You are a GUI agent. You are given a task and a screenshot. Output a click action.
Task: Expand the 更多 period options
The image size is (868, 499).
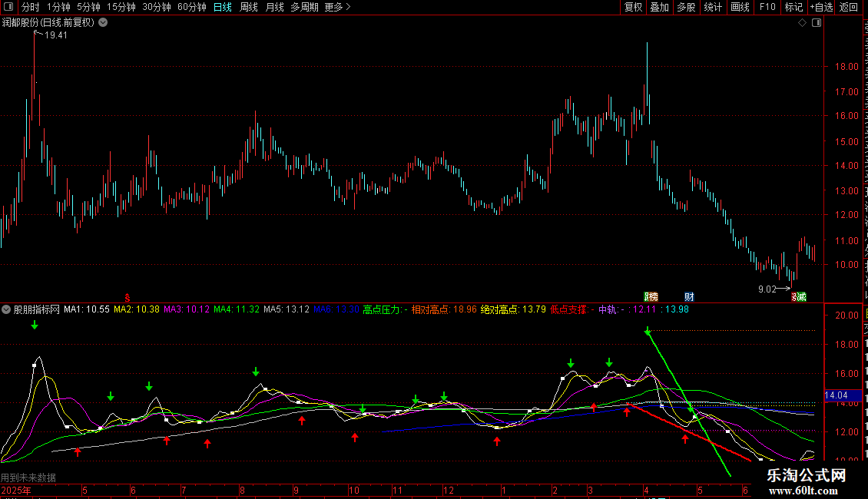pyautogui.click(x=337, y=7)
